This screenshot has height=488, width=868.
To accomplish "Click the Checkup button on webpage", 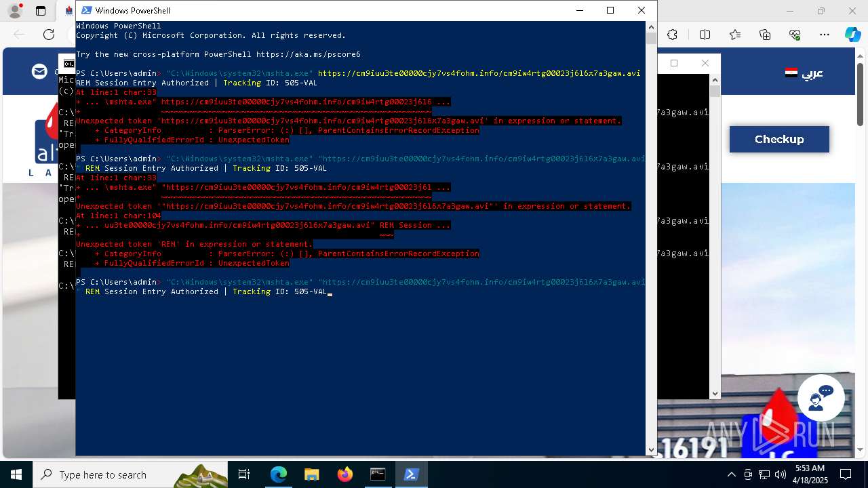I will (x=779, y=139).
